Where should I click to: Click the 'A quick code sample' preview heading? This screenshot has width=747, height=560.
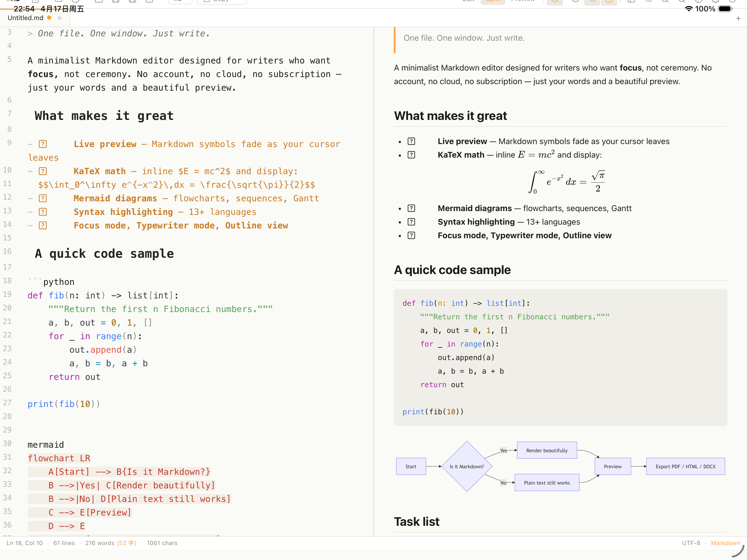[452, 270]
